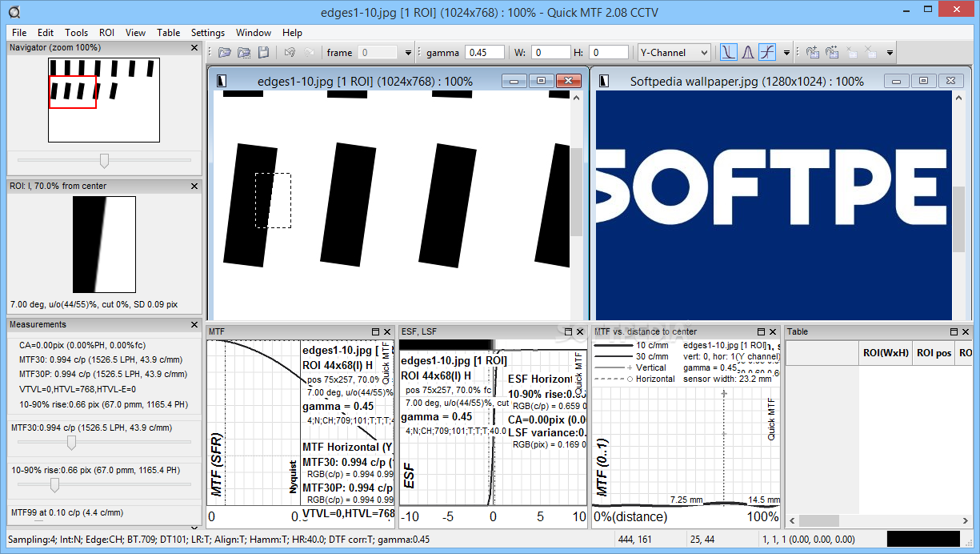Undock the ESF, LSF panel

point(569,331)
